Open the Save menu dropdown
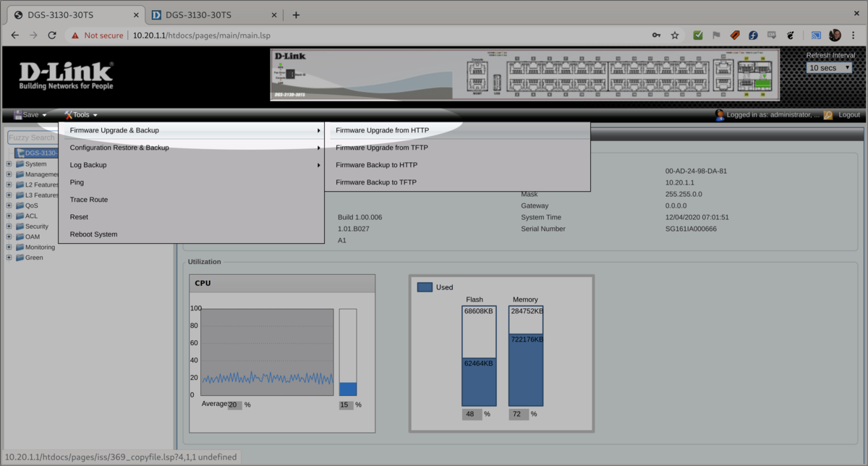This screenshot has width=868, height=466. pos(30,115)
